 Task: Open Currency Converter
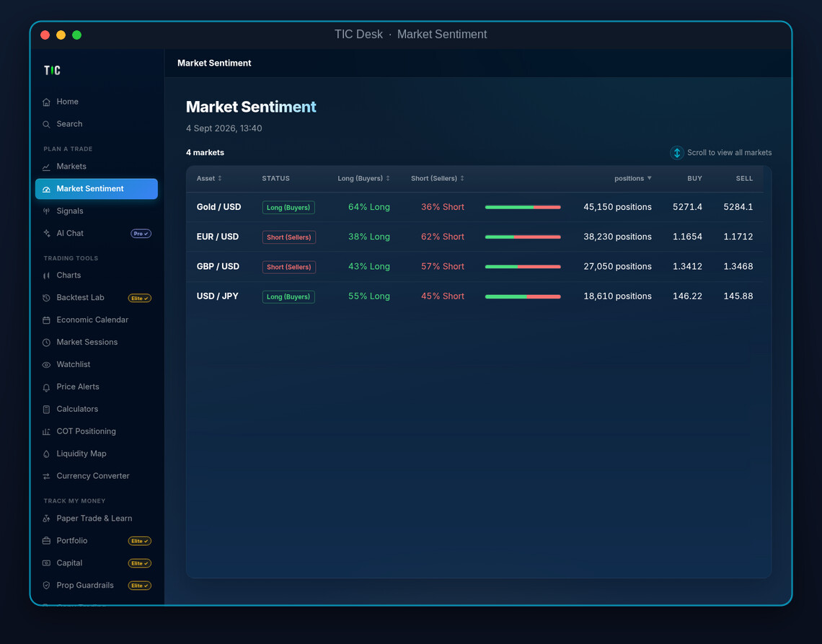(97, 476)
